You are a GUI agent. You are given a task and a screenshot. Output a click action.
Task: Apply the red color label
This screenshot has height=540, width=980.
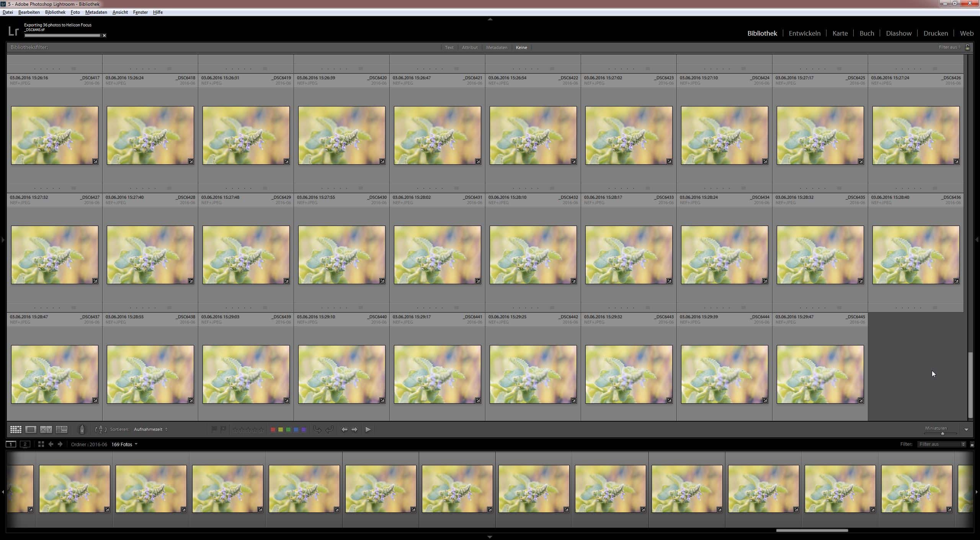[273, 430]
